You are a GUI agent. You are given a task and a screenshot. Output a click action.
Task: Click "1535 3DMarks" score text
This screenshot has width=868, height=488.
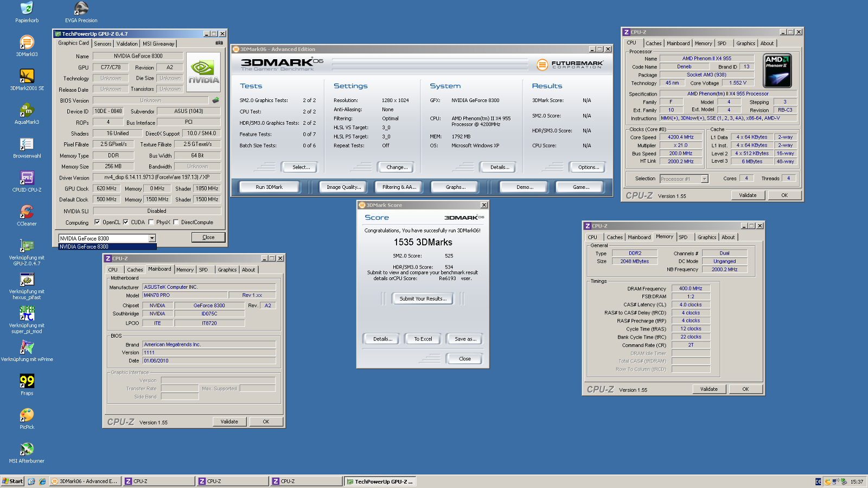(x=423, y=242)
